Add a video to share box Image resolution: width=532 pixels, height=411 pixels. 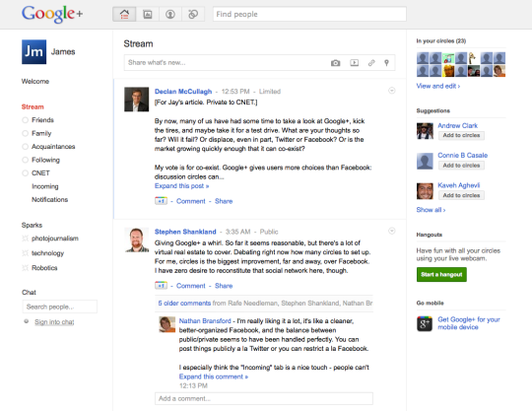tap(355, 63)
